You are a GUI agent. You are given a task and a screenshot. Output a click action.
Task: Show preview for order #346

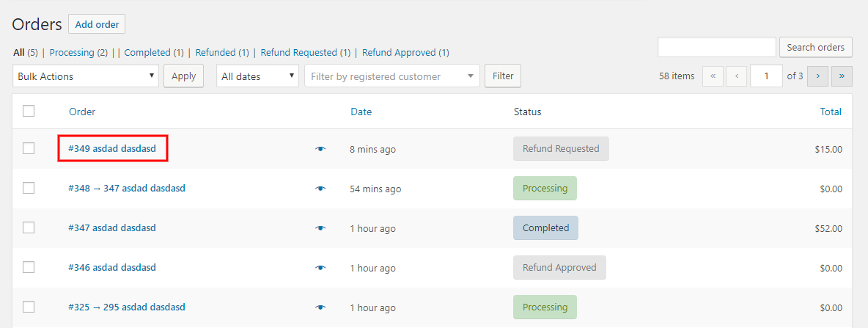(x=320, y=268)
